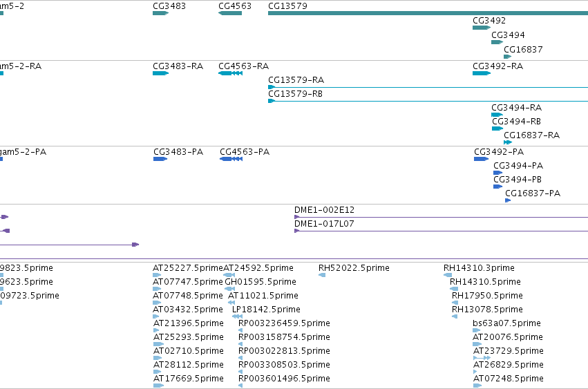Click the RH14310.3prime EST label
Viewport: 588px width, 389px height.
479,268
